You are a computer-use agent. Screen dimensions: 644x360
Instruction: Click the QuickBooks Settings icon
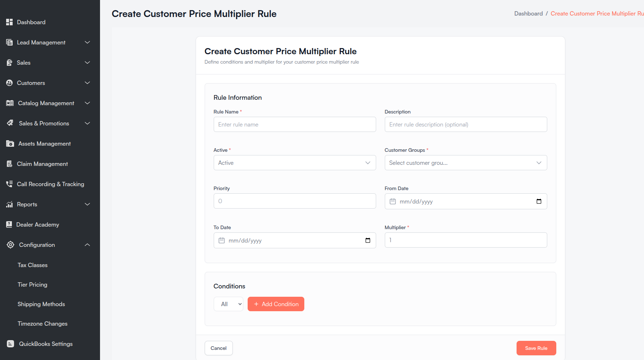(x=10, y=344)
